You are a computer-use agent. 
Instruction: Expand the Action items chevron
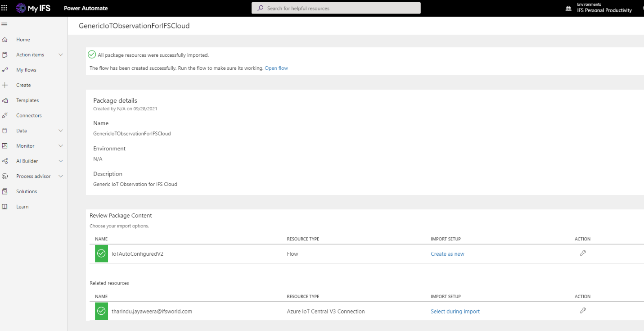[x=61, y=55]
